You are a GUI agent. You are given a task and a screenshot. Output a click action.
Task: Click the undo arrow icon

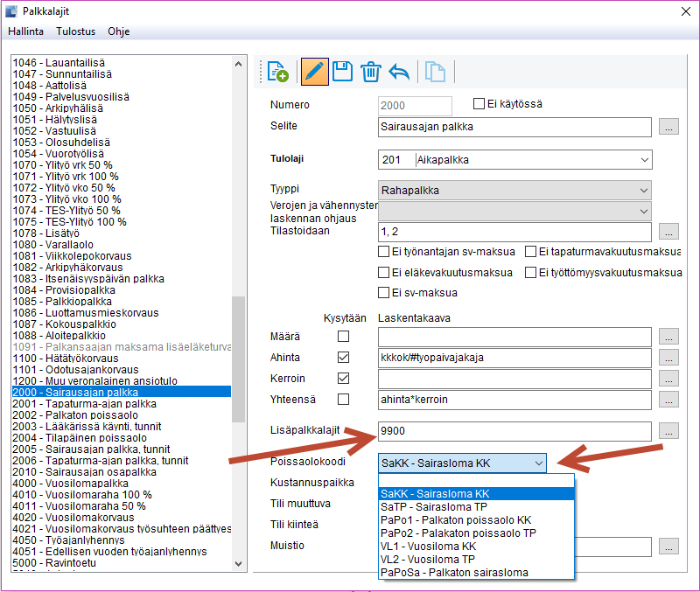400,73
